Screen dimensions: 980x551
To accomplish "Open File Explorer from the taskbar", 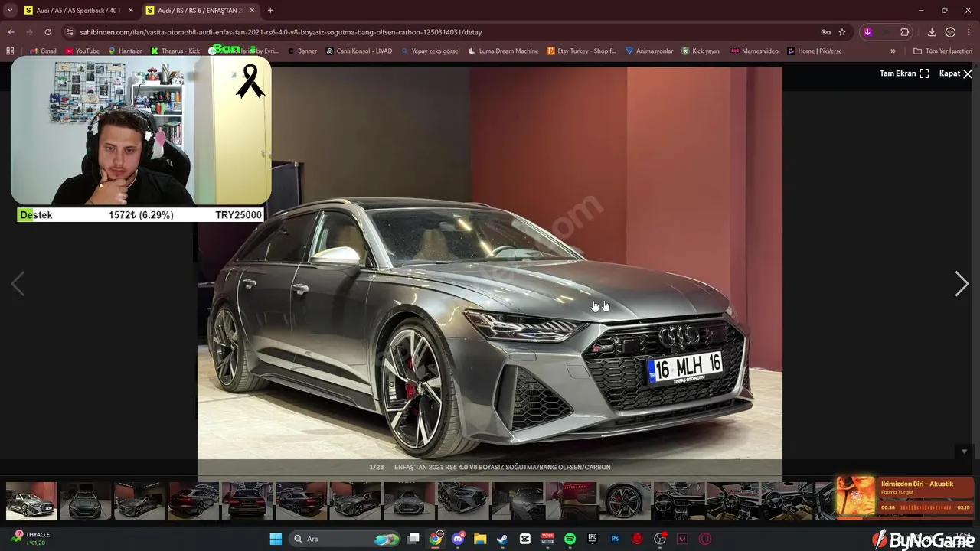I will click(480, 539).
